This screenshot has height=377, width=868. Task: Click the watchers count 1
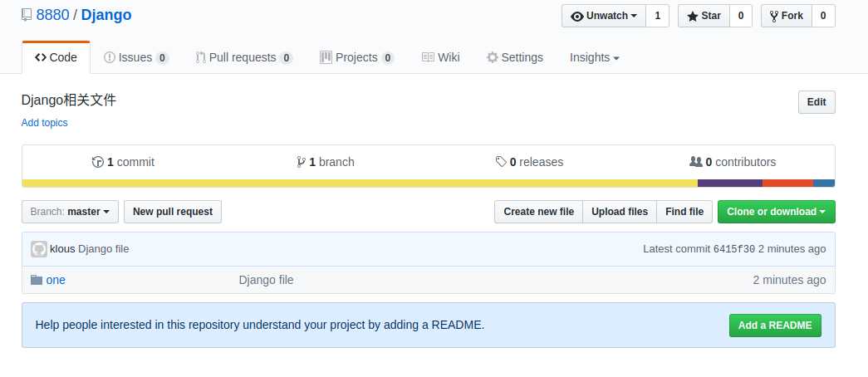658,16
